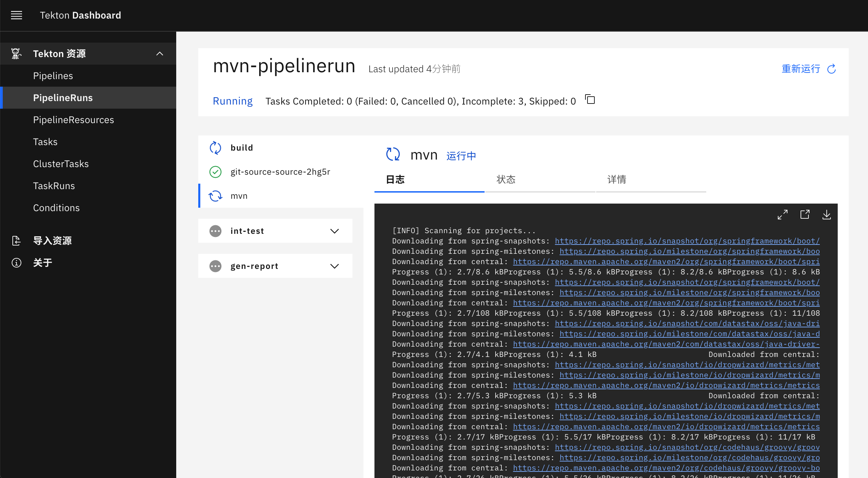Open central maven2 codehaus groovy-bo link

point(666,468)
